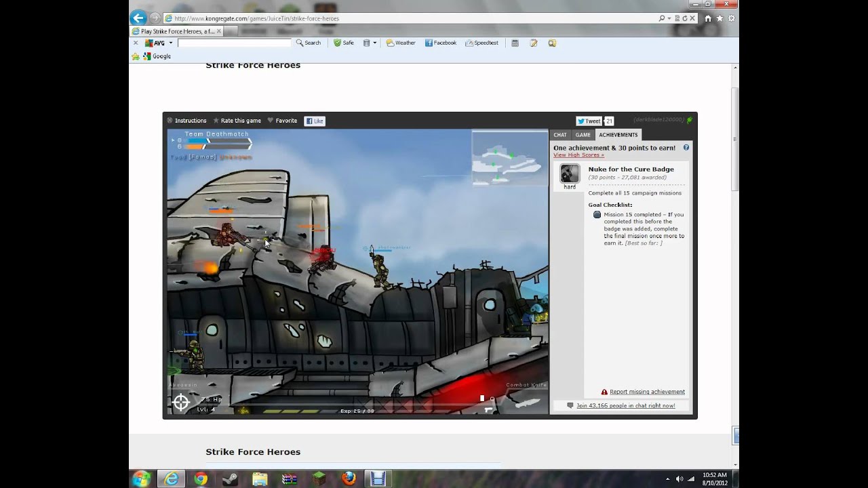Refresh the page with the reload icon
Image resolution: width=868 pixels, height=488 pixels.
click(685, 18)
